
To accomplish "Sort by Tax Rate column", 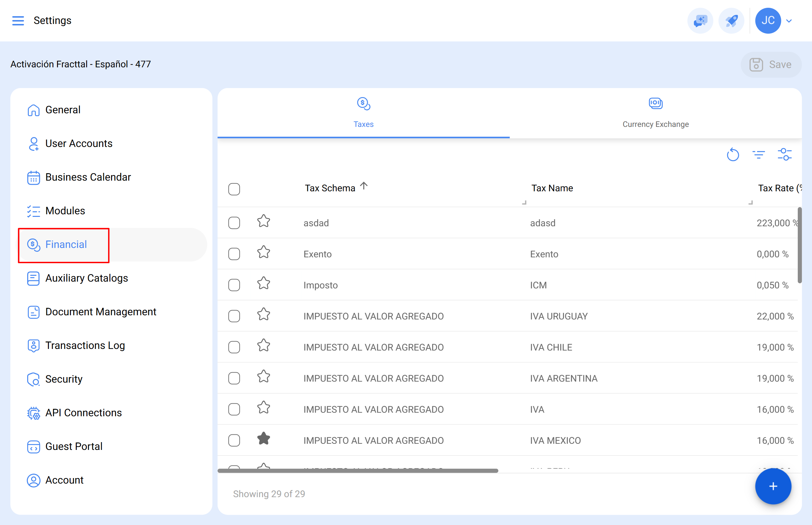I will point(780,188).
